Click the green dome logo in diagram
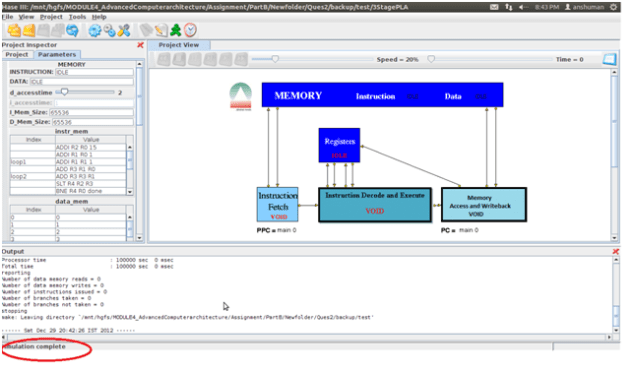635x371 pixels. [241, 96]
